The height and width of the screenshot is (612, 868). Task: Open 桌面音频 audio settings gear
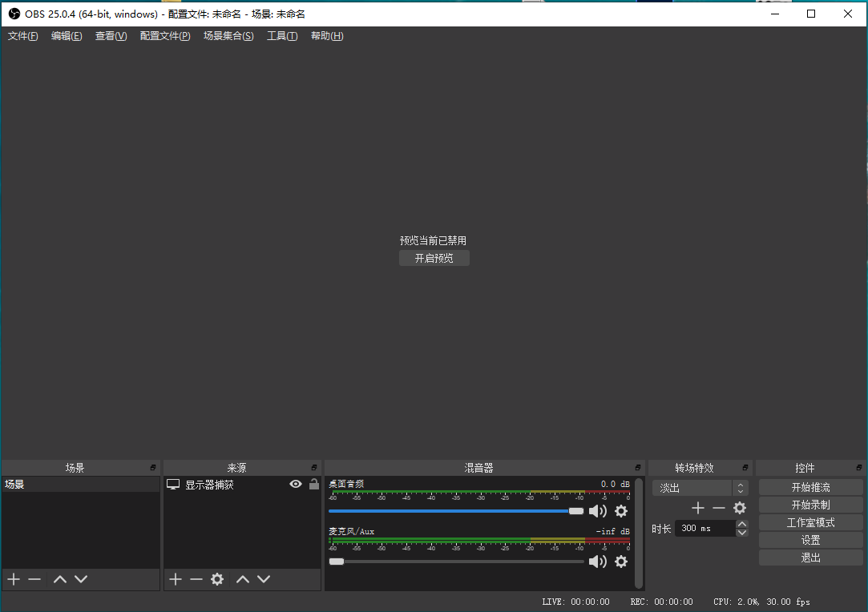click(x=621, y=511)
